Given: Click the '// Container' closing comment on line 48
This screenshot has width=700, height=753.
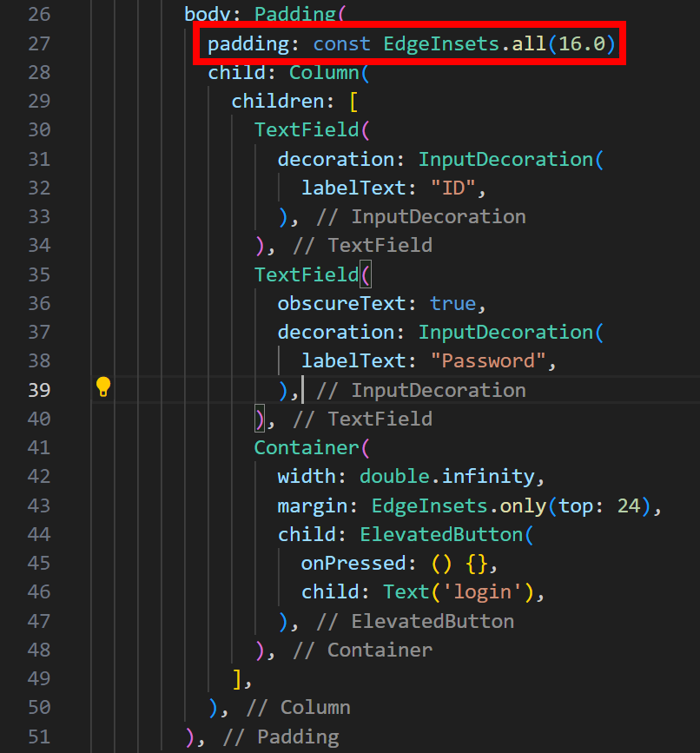Looking at the screenshot, I should (x=362, y=651).
